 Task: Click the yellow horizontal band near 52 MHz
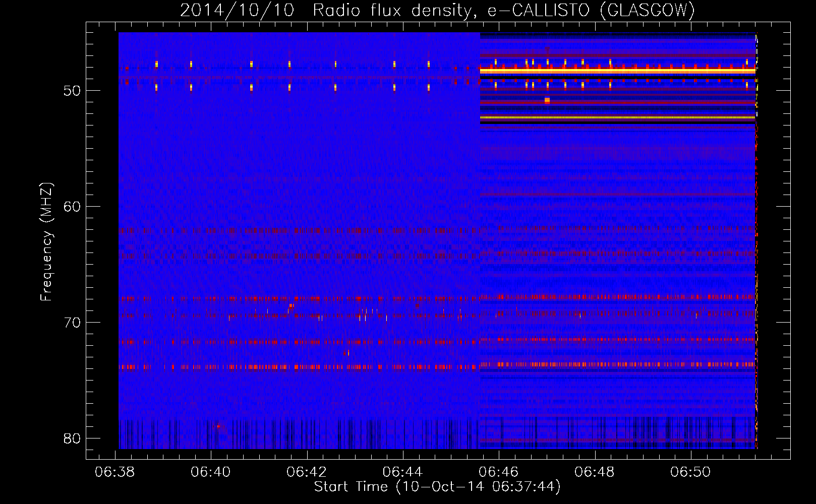tap(617, 117)
